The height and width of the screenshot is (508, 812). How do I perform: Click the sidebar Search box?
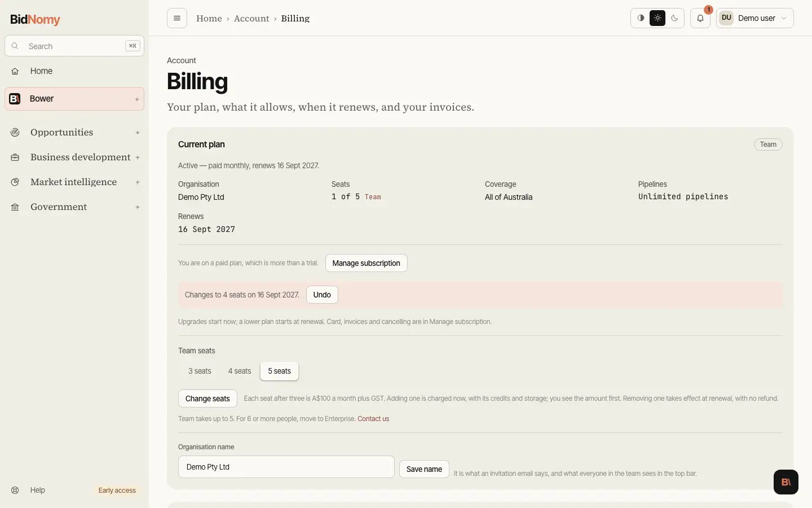coord(74,46)
